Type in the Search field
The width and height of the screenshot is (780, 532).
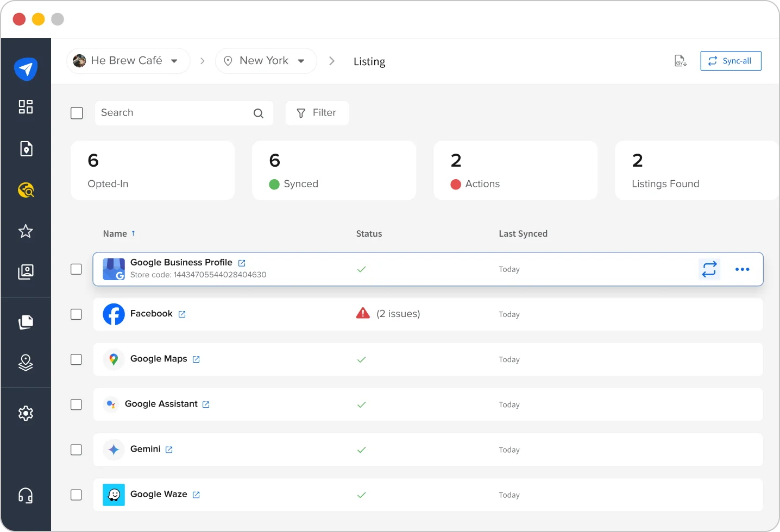pos(174,113)
